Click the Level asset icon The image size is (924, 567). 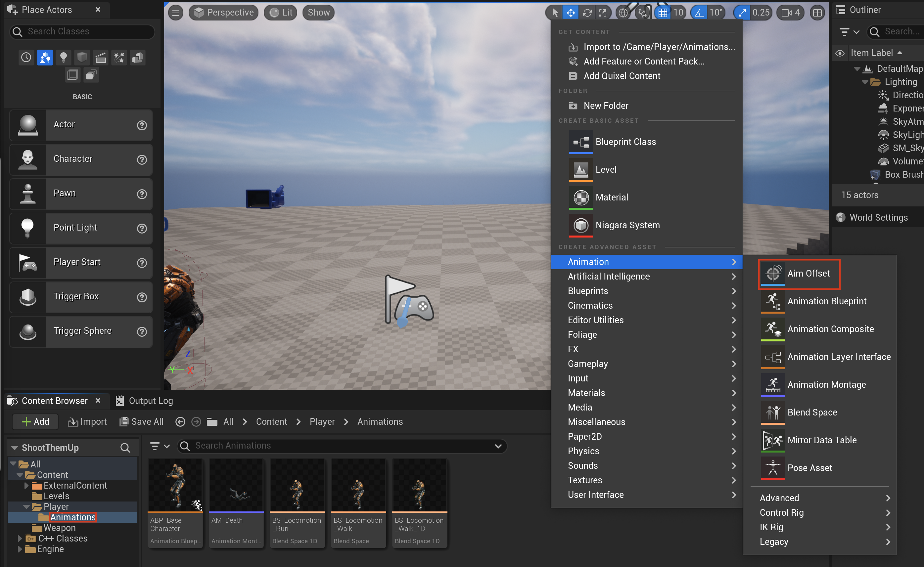(581, 169)
